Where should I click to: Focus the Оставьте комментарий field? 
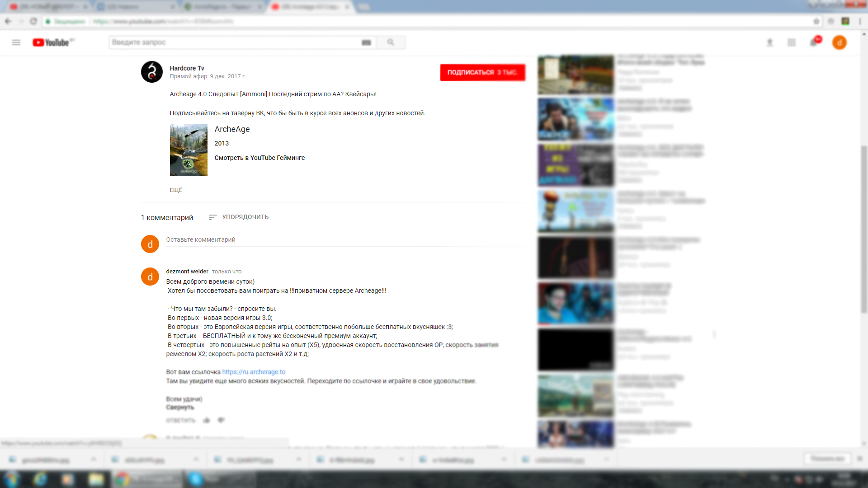345,240
